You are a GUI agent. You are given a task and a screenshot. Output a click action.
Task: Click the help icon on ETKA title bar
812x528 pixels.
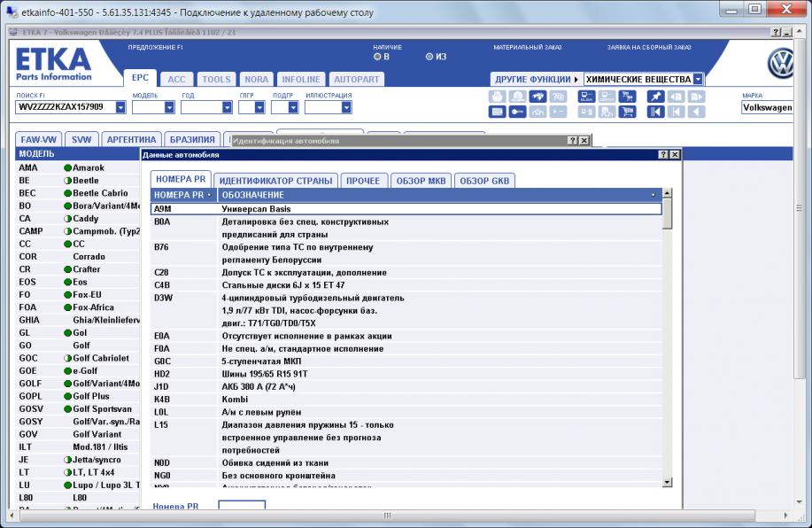[x=776, y=32]
